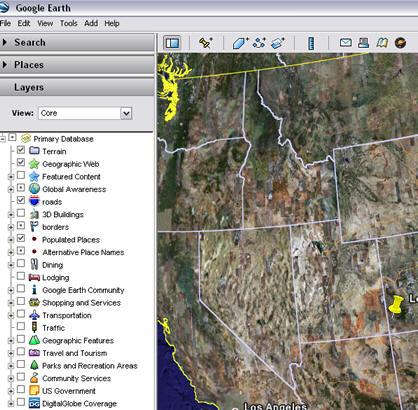Screen dimensions: 418x410
Task: Click the Geographic Web star icon
Action: point(34,164)
